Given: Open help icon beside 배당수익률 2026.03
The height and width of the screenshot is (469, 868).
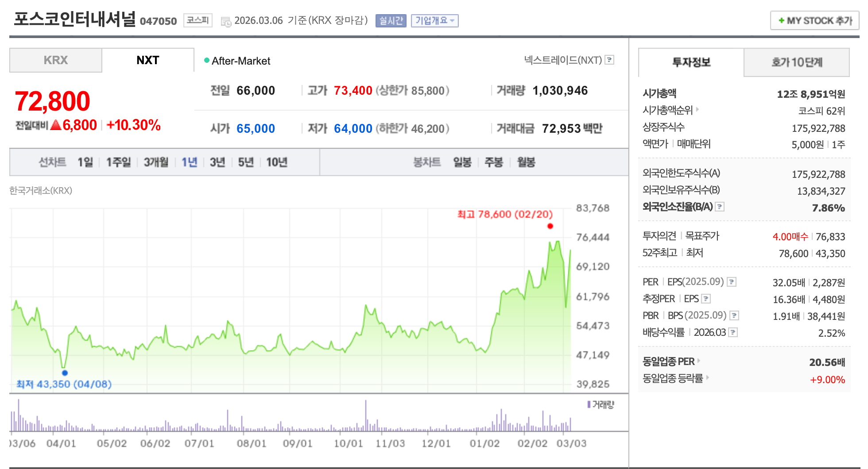Looking at the screenshot, I should [x=733, y=332].
